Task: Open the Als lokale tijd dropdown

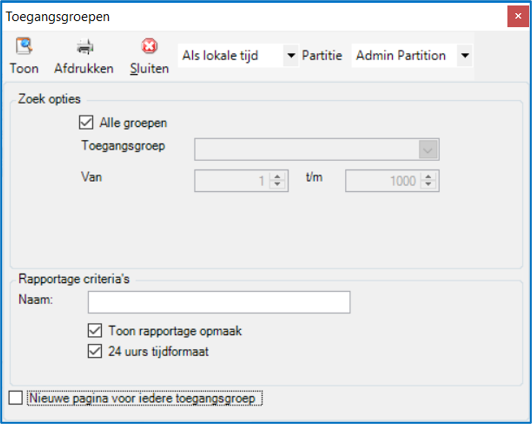Action: pyautogui.click(x=291, y=55)
